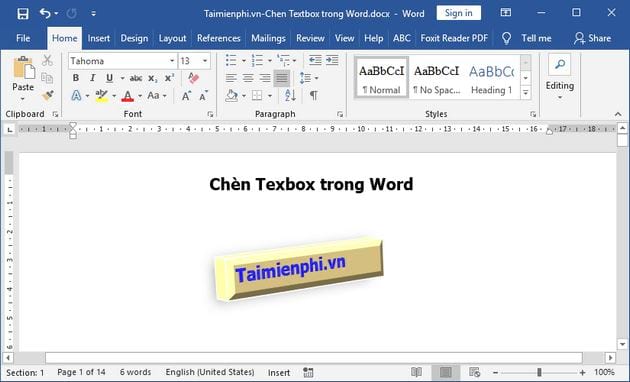This screenshot has width=630, height=382.
Task: Apply red font color
Action: tap(128, 96)
